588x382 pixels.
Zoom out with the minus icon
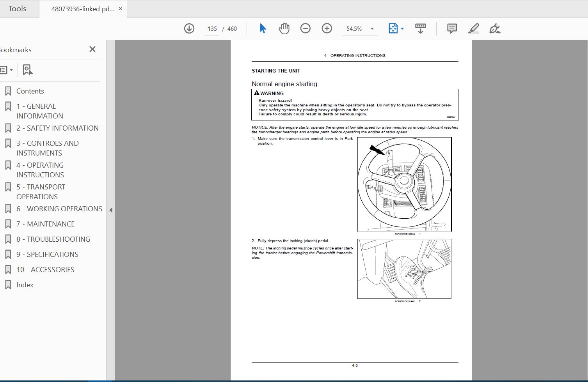point(306,28)
